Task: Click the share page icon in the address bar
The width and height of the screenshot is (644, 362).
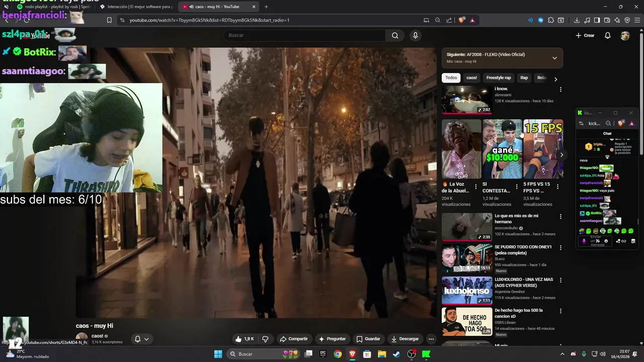Action: (448, 20)
